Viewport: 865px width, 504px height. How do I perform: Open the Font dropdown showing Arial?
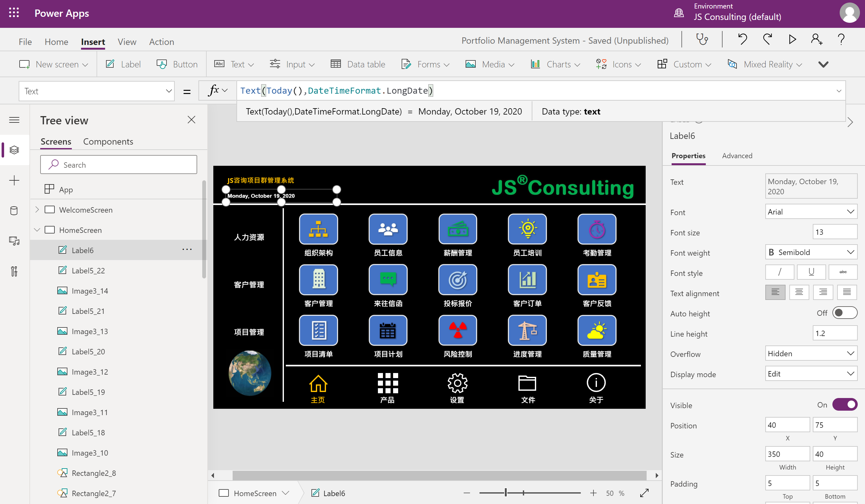click(811, 211)
